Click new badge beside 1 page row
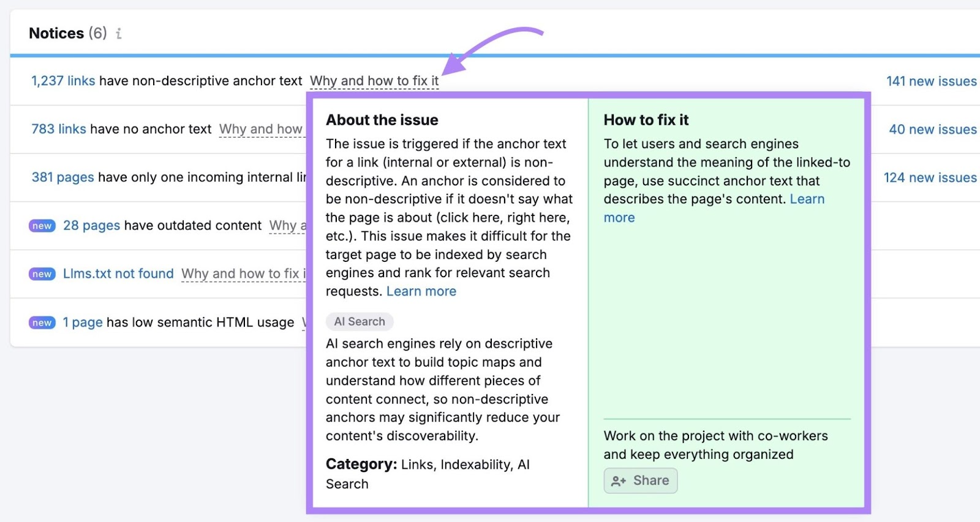980x522 pixels. click(x=42, y=323)
